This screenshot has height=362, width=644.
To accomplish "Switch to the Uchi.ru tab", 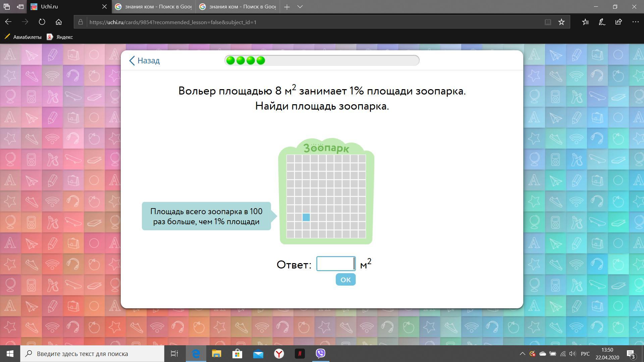I will click(67, 7).
